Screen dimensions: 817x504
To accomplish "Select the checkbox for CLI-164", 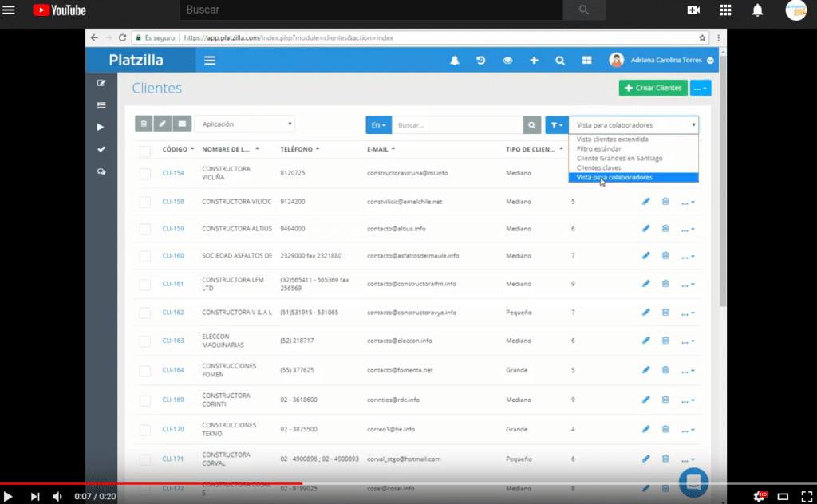I will pos(145,371).
